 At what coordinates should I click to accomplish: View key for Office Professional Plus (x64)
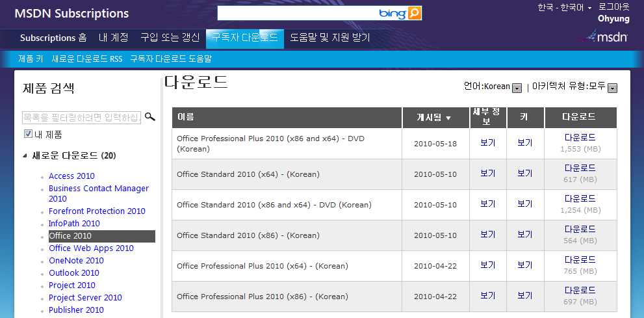click(x=525, y=265)
